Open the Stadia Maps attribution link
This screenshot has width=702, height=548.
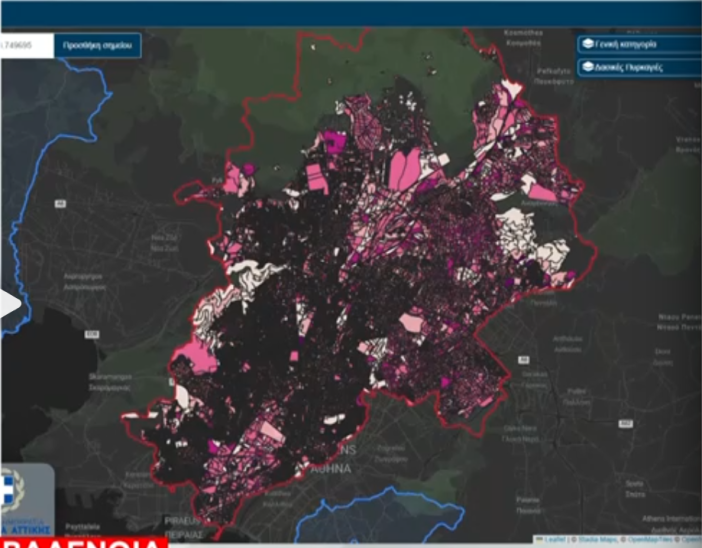[597, 539]
